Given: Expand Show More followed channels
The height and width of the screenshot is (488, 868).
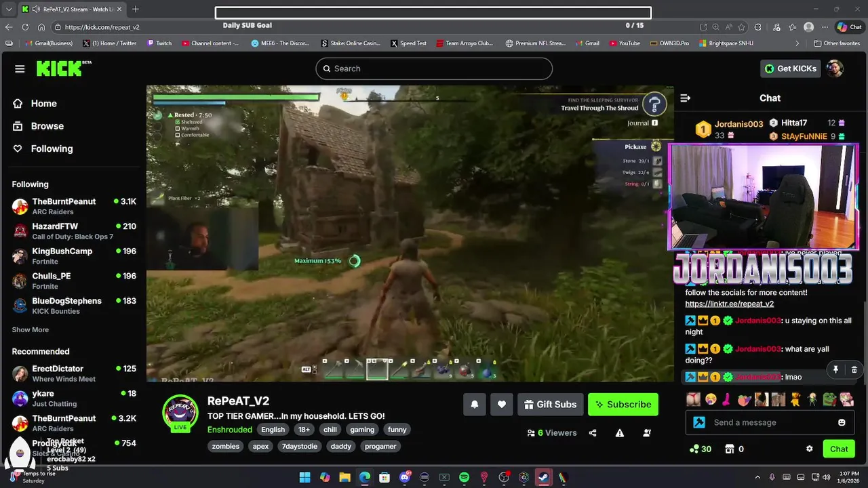Looking at the screenshot, I should pos(30,329).
